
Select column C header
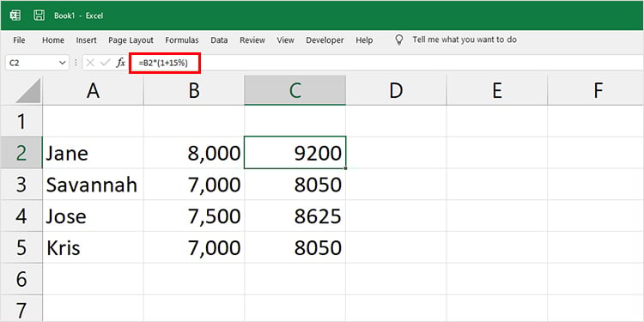(x=295, y=91)
